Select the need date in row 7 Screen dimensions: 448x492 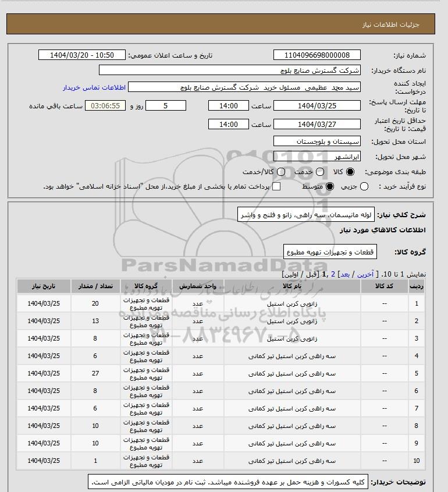[44, 408]
